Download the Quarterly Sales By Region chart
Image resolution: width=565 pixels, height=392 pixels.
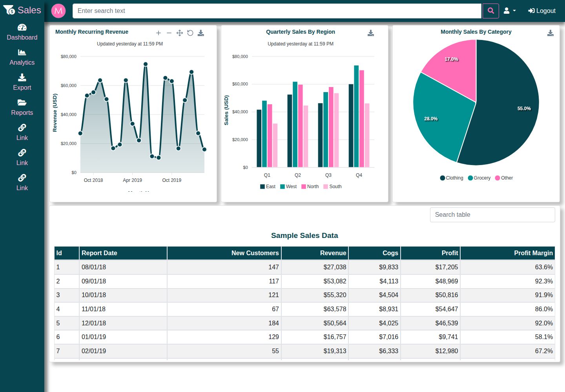(371, 33)
